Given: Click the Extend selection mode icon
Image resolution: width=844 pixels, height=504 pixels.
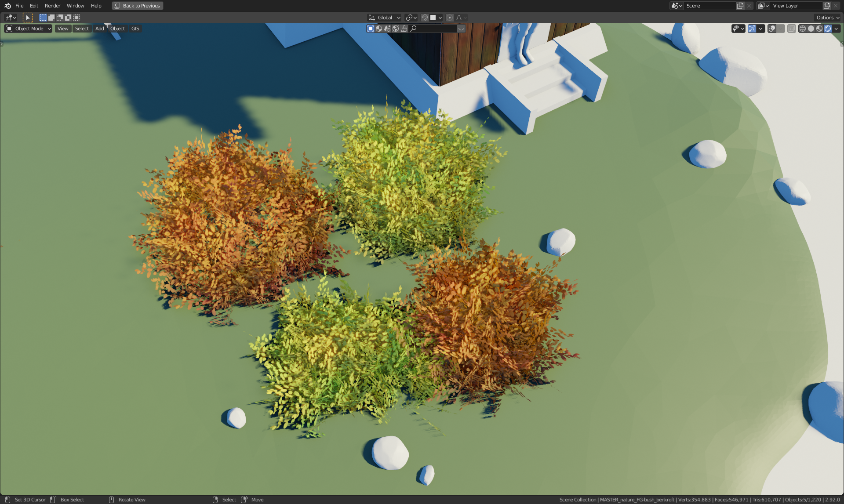Looking at the screenshot, I should 51,18.
